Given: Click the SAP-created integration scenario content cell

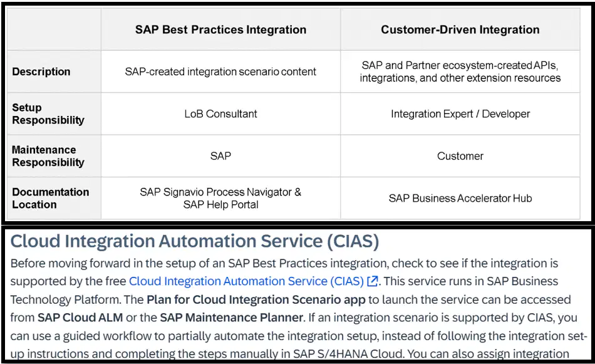Looking at the screenshot, I should click(x=220, y=72).
